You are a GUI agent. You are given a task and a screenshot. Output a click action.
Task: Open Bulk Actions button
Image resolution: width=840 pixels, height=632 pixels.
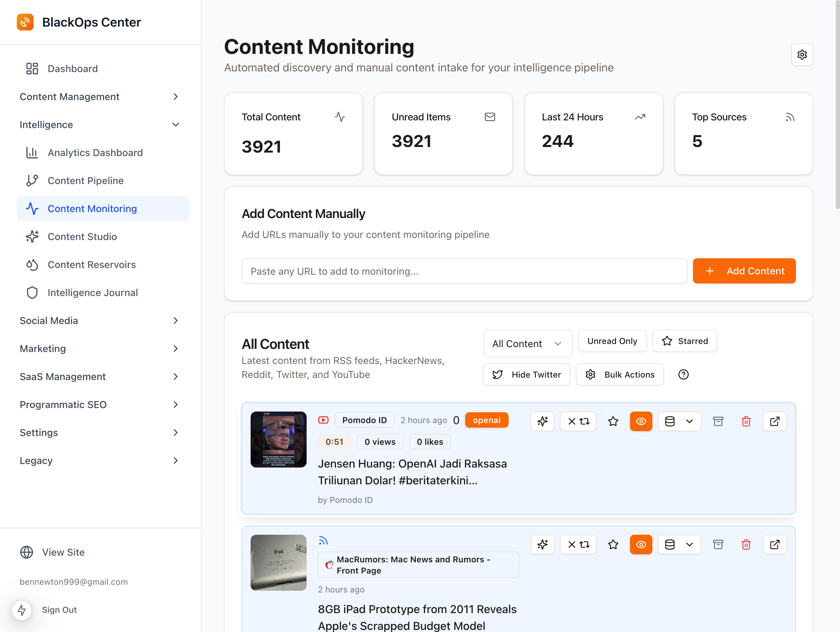619,375
